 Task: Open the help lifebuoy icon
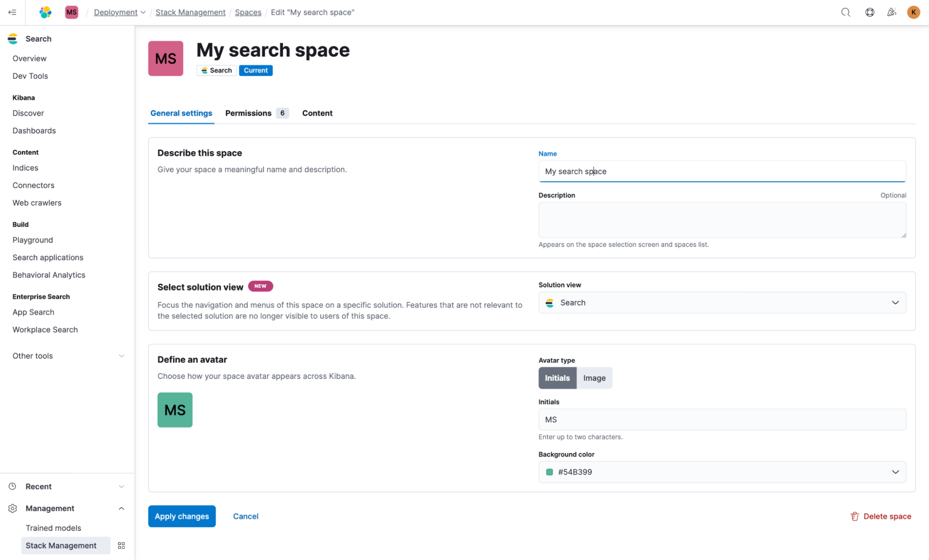(870, 13)
